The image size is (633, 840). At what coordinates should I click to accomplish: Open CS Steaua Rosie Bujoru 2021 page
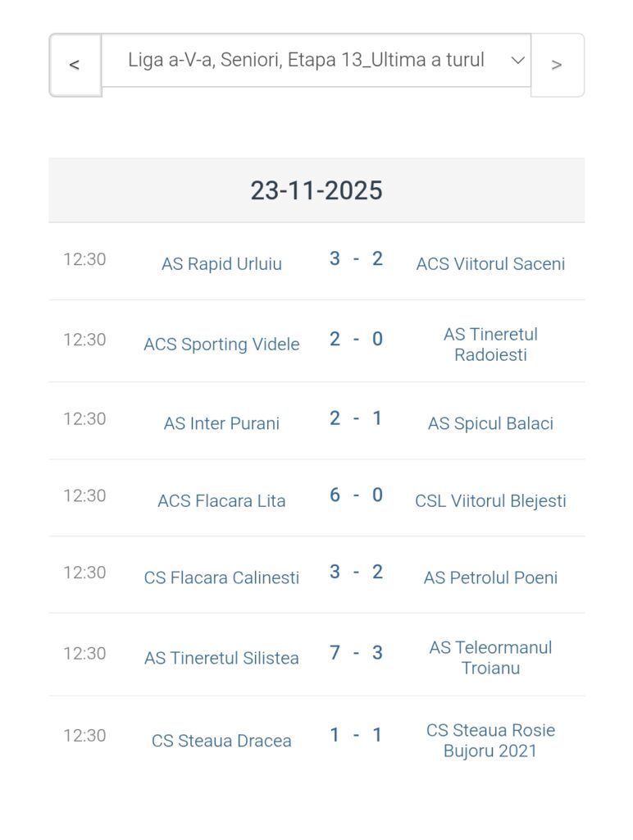click(490, 741)
